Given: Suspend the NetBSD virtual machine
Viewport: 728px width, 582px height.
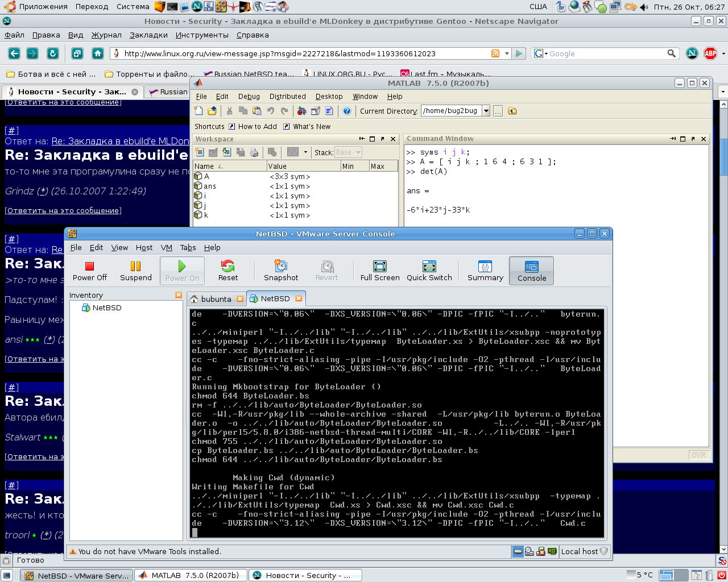Looking at the screenshot, I should pyautogui.click(x=136, y=271).
